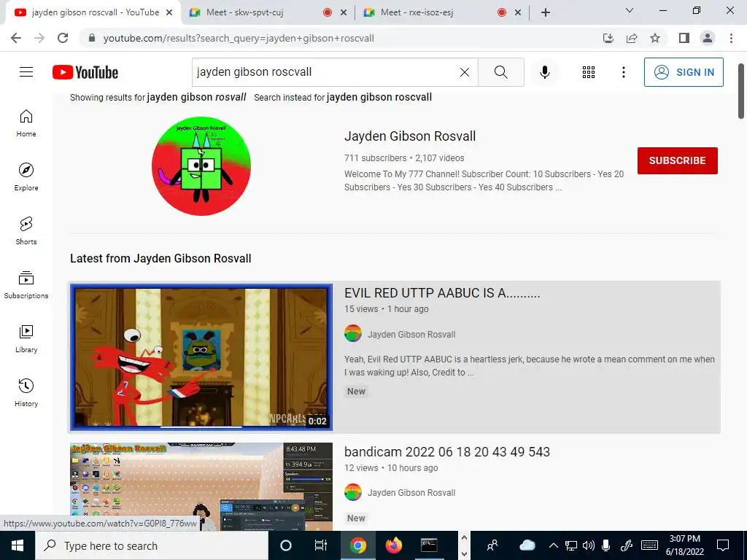
Task: Click the taskbar search box
Action: click(152, 545)
